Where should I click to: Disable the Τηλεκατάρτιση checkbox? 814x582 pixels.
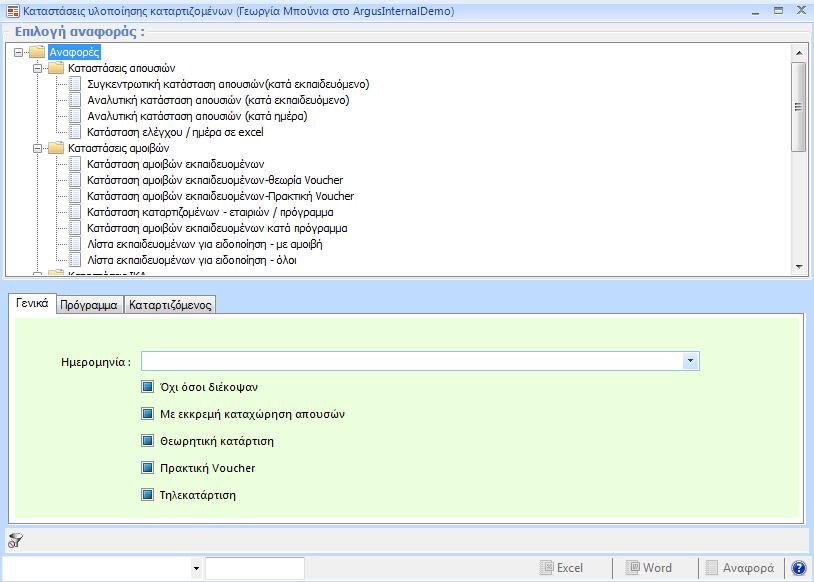[x=148, y=495]
